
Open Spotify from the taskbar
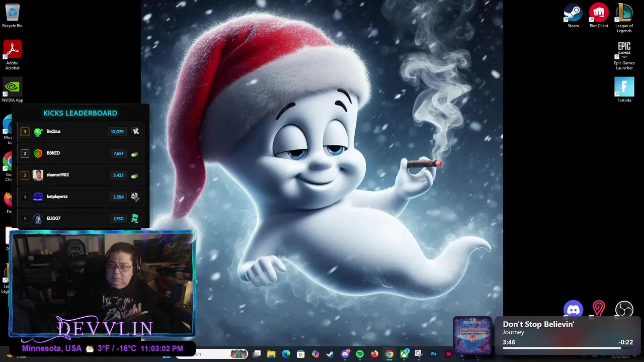(x=360, y=354)
